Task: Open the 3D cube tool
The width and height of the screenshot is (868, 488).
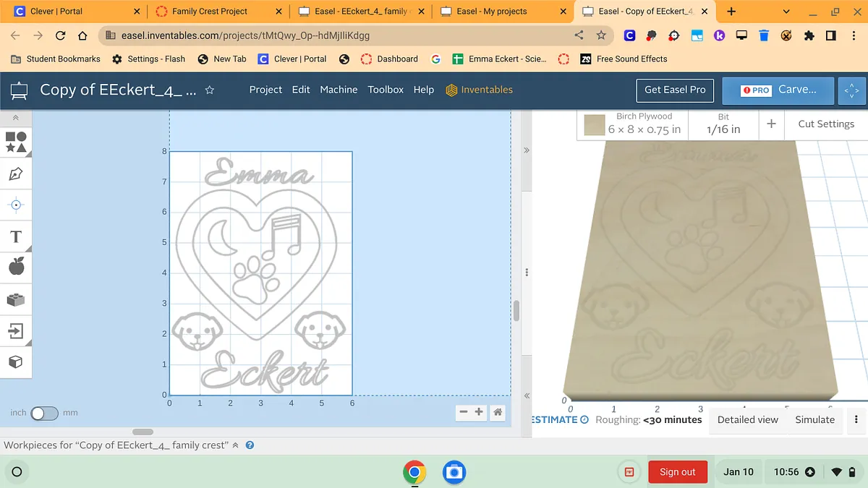Action: 16,362
